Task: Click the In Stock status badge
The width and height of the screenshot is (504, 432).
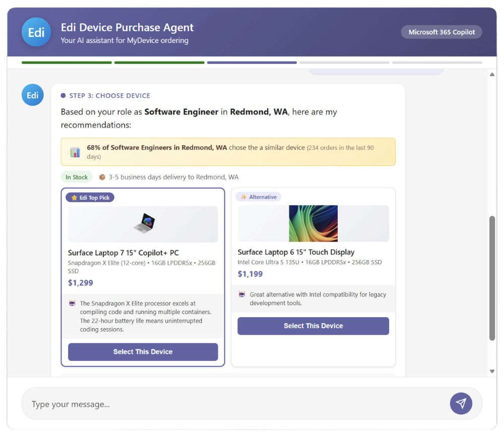Action: (77, 177)
